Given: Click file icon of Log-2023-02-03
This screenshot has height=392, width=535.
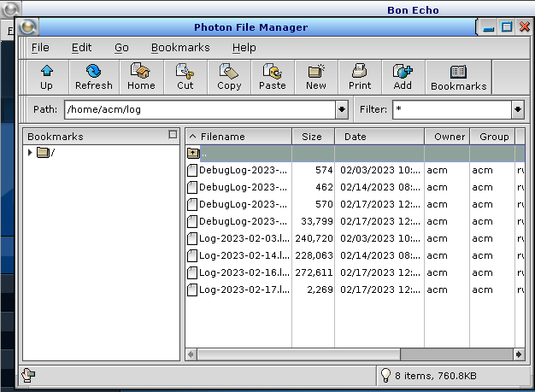Looking at the screenshot, I should 192,238.
